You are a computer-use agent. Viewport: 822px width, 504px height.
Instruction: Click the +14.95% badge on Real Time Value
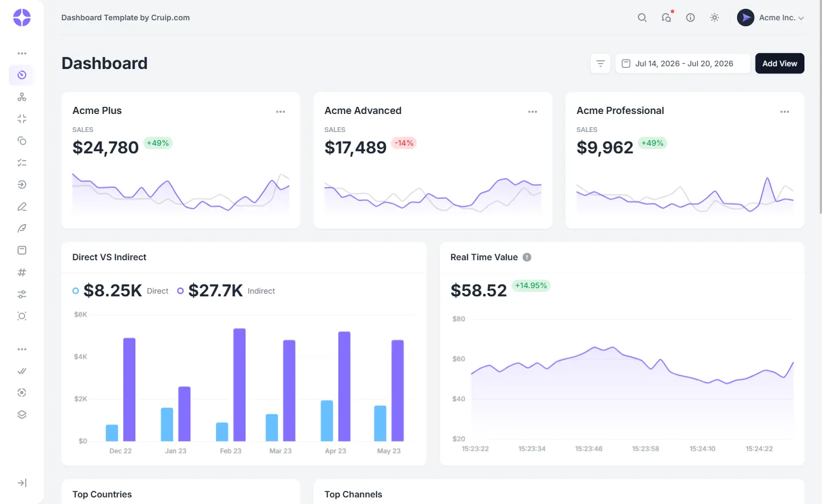pyautogui.click(x=531, y=285)
